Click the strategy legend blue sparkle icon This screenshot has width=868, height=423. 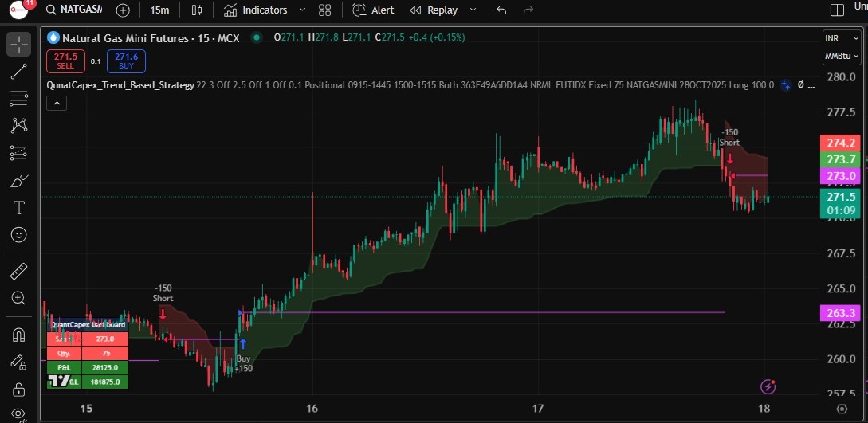tap(785, 85)
